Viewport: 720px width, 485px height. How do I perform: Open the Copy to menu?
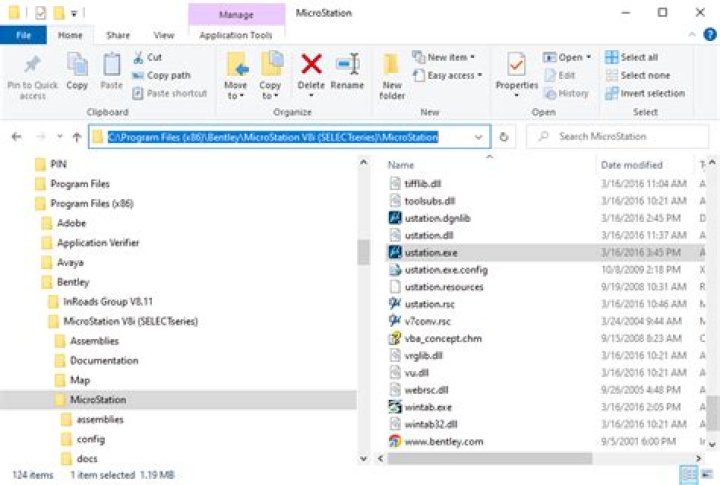tap(270, 76)
